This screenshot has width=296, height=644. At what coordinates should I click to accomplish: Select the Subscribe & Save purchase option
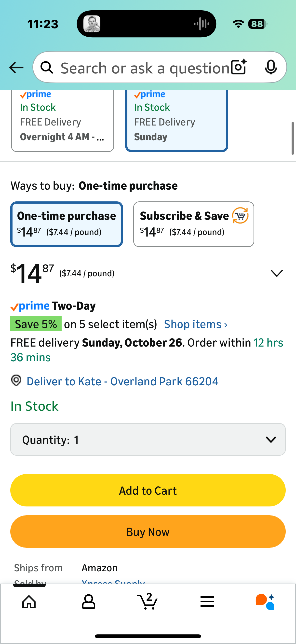(x=194, y=224)
